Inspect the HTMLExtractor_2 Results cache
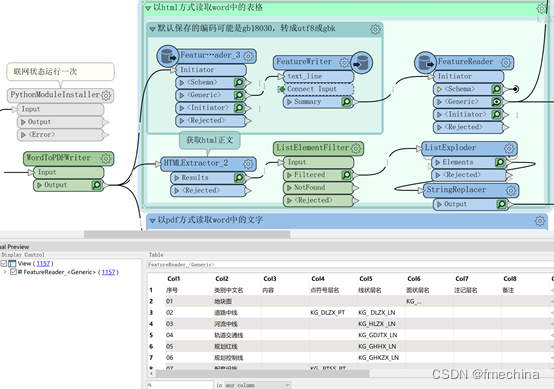Screen dimensions: 554x389 [x=239, y=178]
